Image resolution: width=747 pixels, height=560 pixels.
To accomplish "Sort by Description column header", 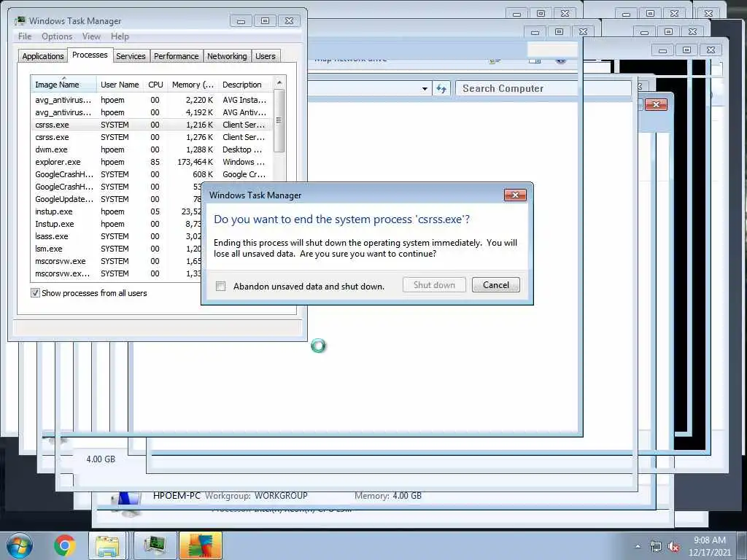I will (245, 85).
